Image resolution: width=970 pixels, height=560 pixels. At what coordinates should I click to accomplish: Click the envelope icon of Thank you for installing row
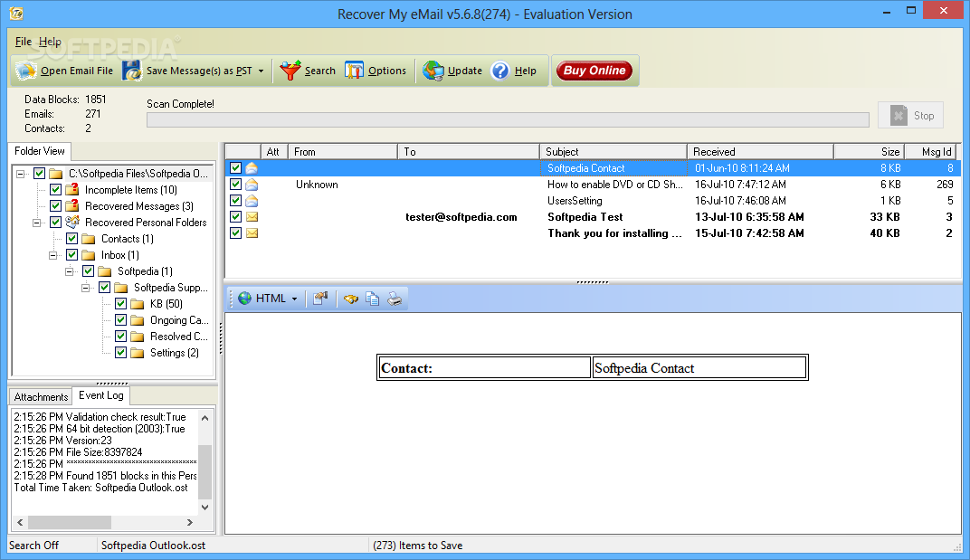[x=252, y=233]
